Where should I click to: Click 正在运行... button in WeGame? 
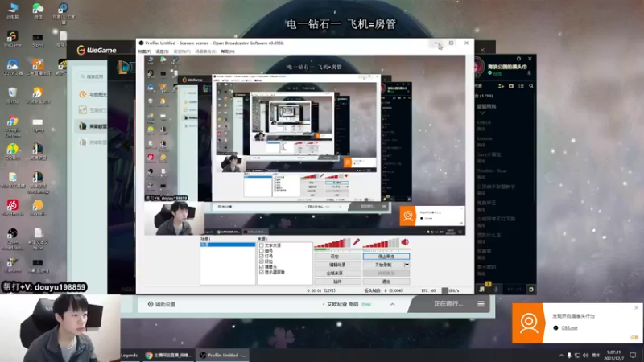[x=448, y=304]
